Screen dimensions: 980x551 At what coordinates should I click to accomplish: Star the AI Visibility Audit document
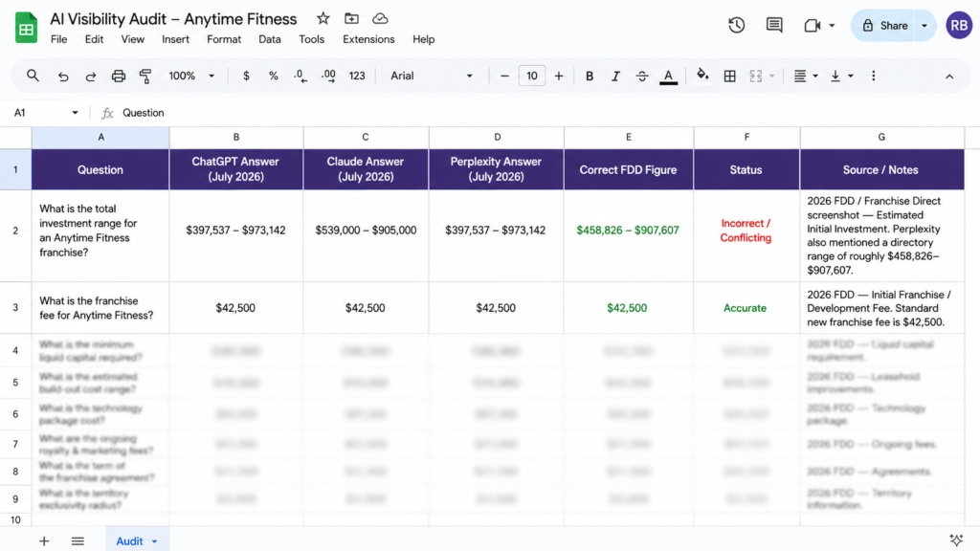[323, 19]
